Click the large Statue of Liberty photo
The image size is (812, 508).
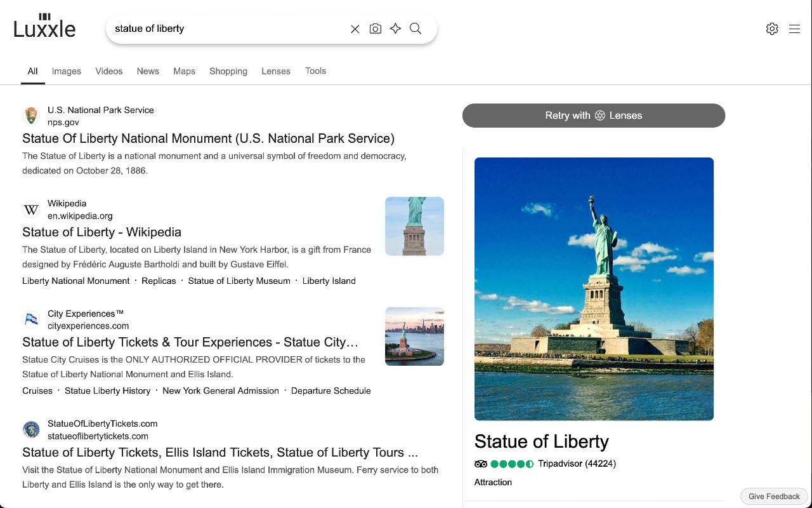(x=594, y=289)
